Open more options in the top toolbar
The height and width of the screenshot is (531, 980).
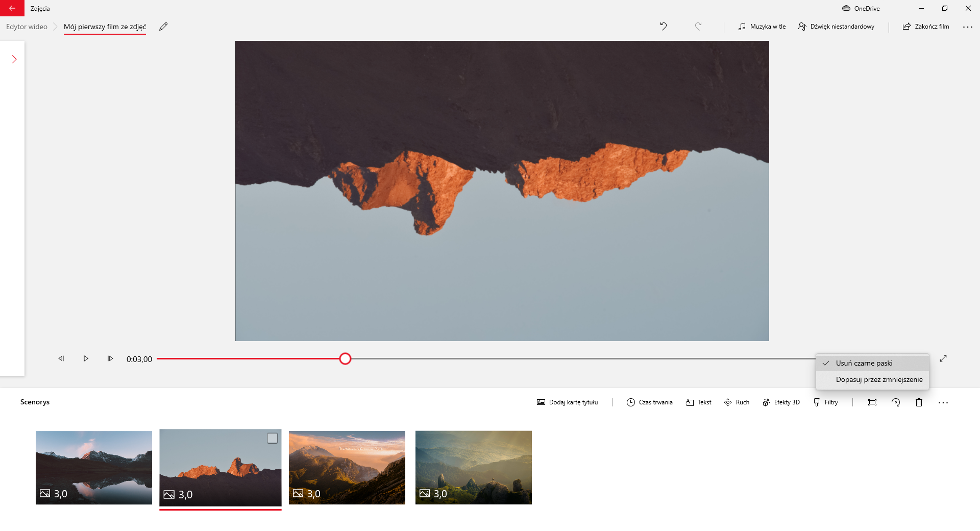tap(967, 27)
